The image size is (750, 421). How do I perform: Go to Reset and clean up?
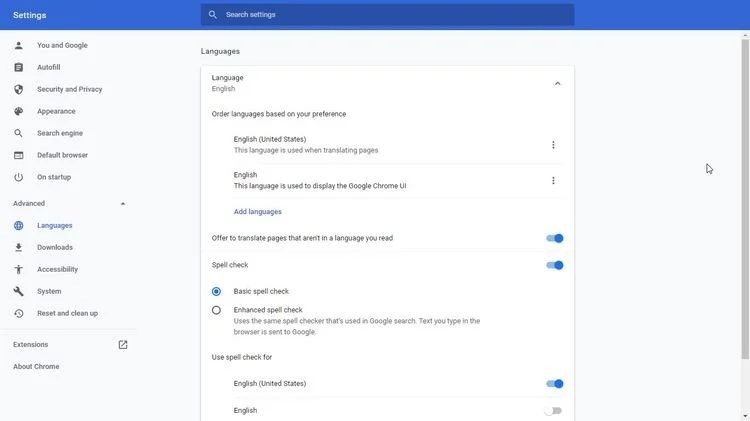(67, 313)
